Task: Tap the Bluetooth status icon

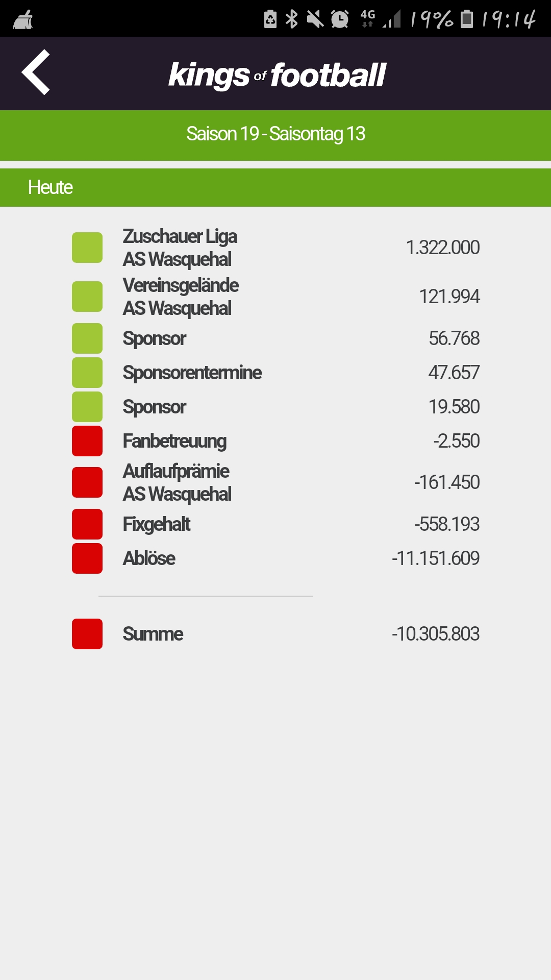Action: click(291, 19)
